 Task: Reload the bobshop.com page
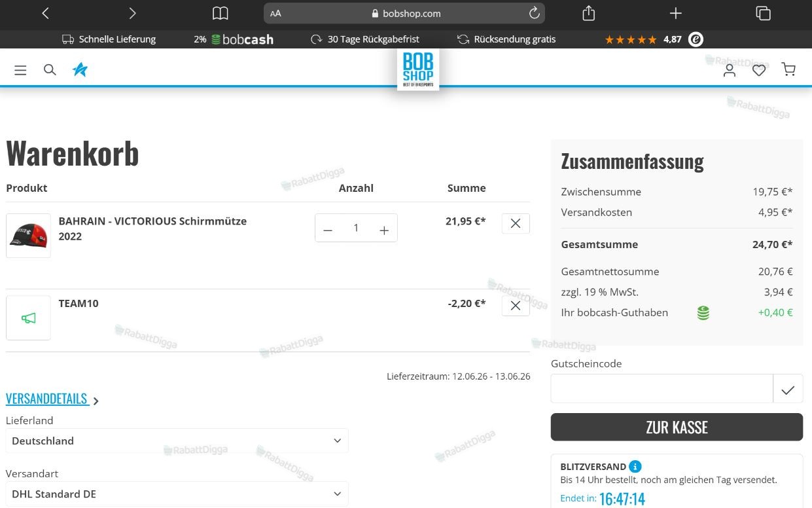(534, 13)
